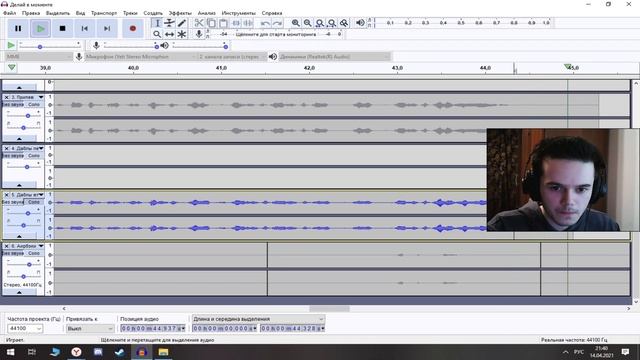Pause playback with the Pause button
Viewport: 640px width, 360px height.
point(18,29)
